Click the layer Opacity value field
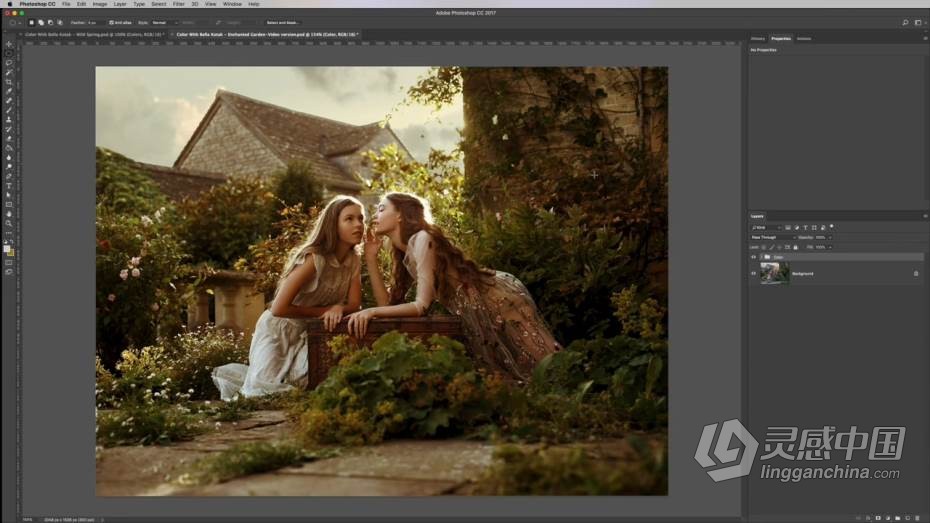 820,237
